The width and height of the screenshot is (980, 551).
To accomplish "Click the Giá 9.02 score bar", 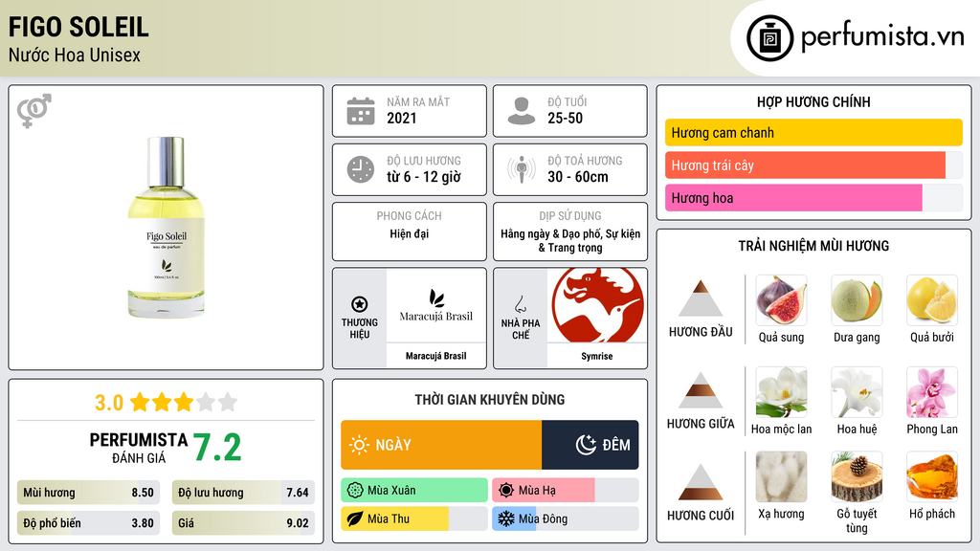I will 243,523.
